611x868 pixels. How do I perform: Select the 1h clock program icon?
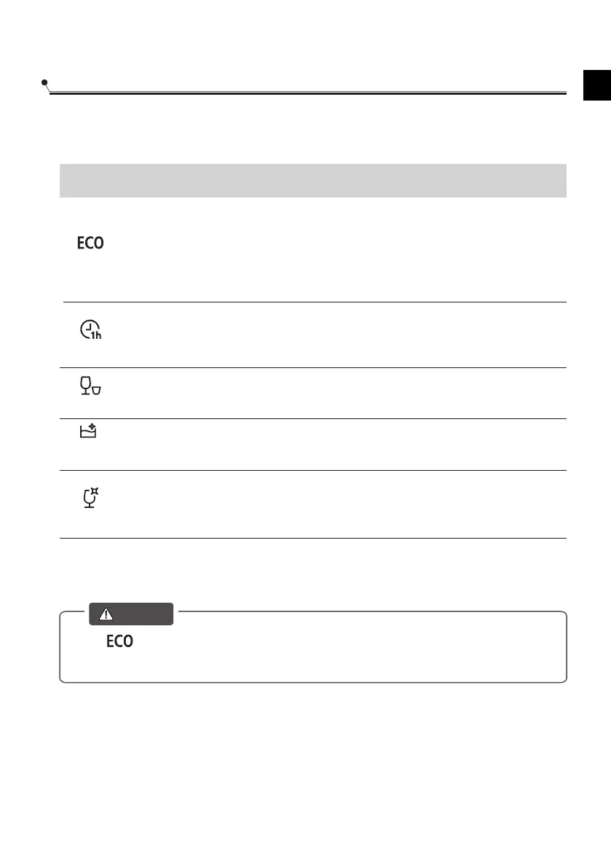click(91, 333)
